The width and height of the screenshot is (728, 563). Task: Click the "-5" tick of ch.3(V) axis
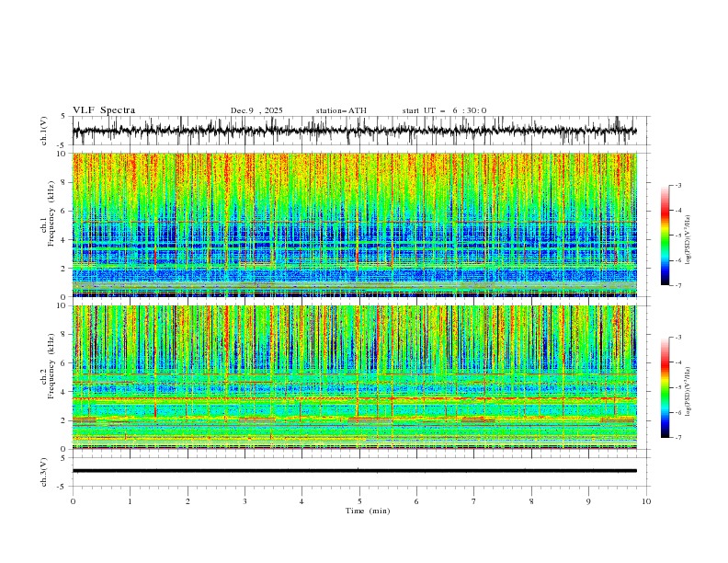coord(62,487)
